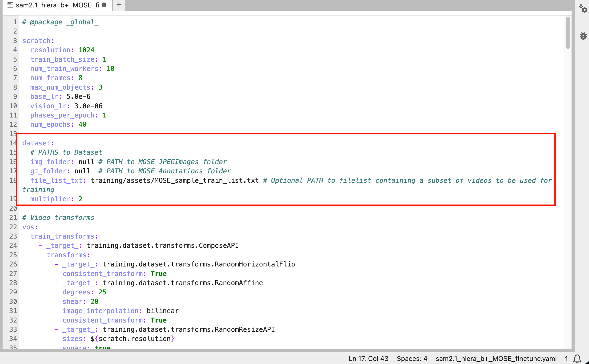
Task: Click the finetune.yaml filename in status bar
Action: (496, 359)
